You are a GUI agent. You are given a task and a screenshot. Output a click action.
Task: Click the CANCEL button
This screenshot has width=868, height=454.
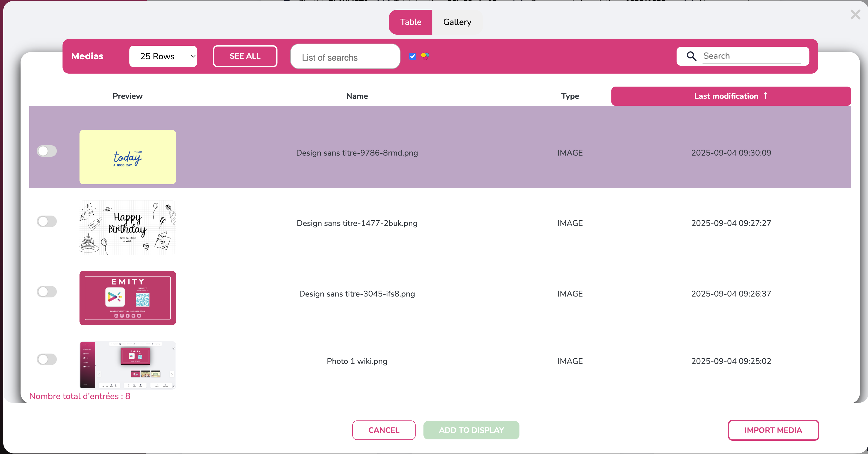coord(384,430)
